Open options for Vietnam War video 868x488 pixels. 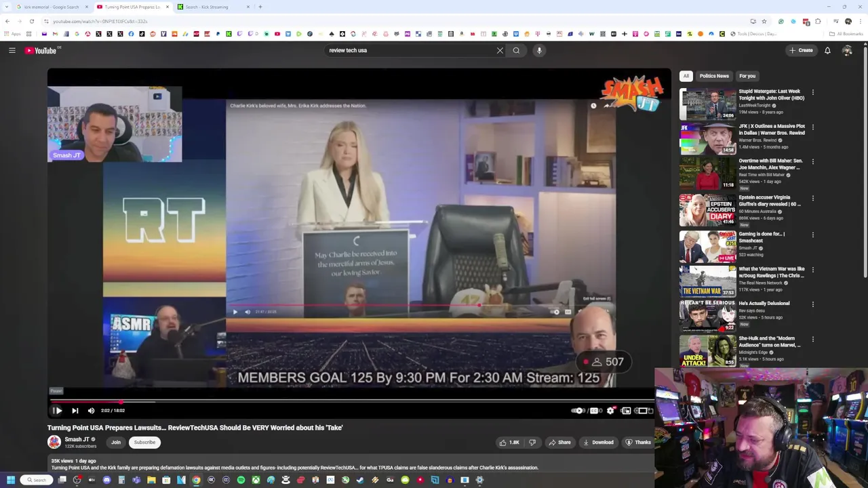(x=812, y=269)
